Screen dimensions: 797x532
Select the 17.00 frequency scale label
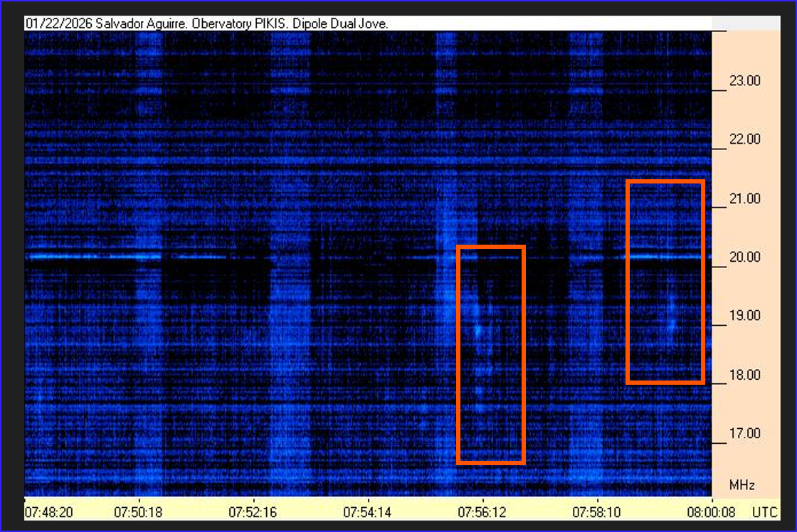point(744,433)
